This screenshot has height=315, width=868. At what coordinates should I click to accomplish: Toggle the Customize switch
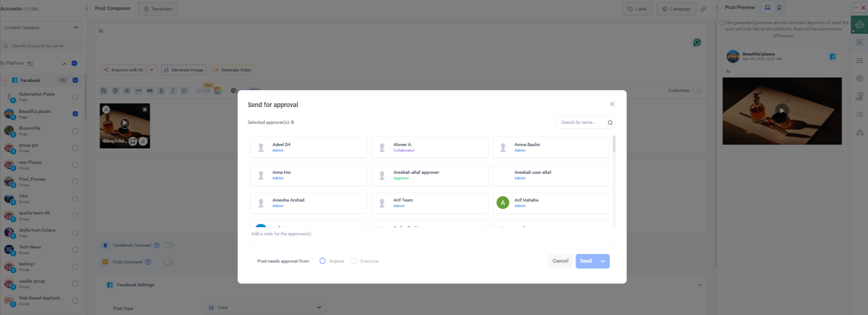coord(697,91)
